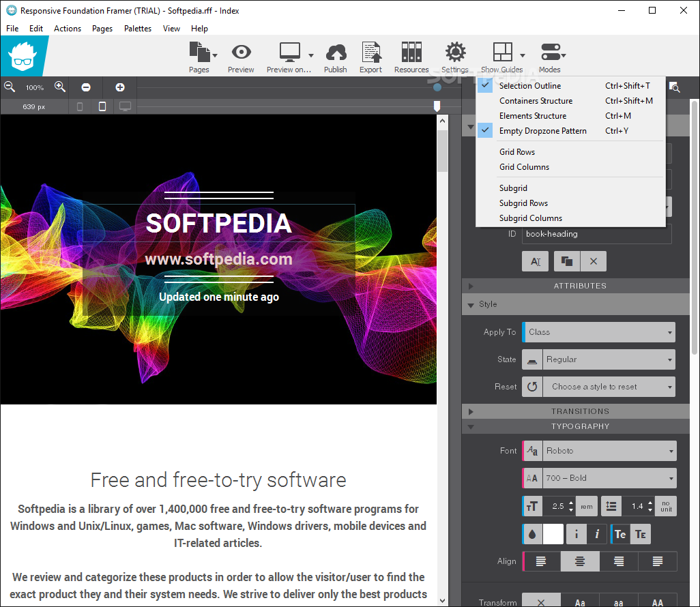Open 'Choose a style to reset' dropdown
The height and width of the screenshot is (607, 700).
point(609,387)
